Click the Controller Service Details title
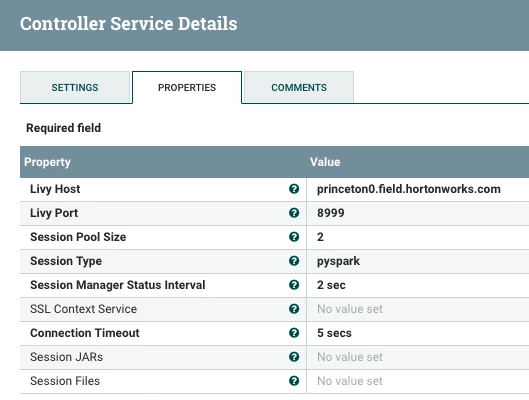 (129, 24)
